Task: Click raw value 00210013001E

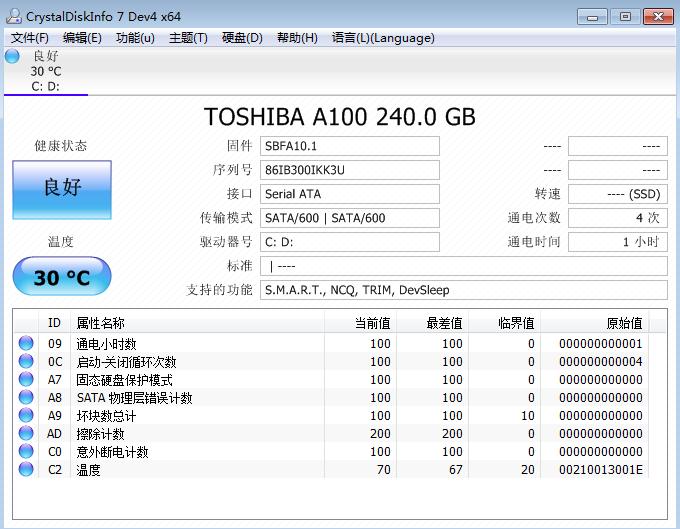Action: tap(601, 470)
